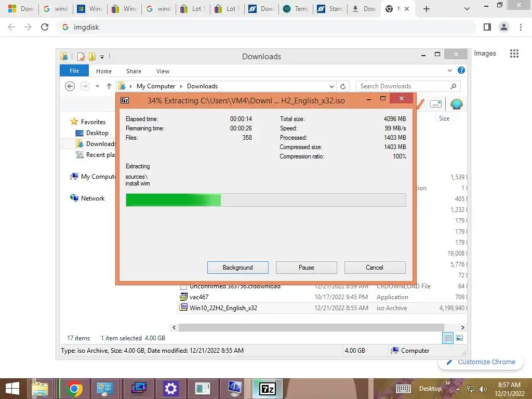Select Downloads in navigation pane
This screenshot has width=532, height=399.
pyautogui.click(x=96, y=144)
